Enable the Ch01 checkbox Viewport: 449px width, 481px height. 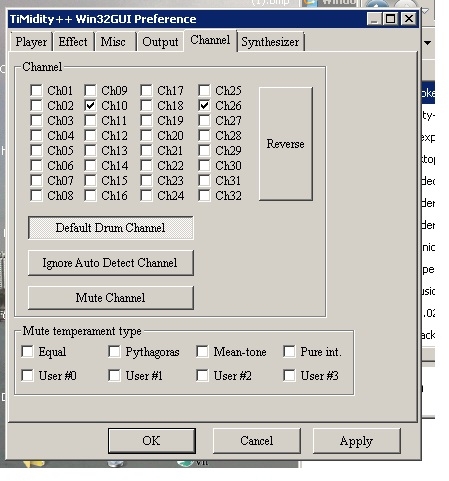pyautogui.click(x=36, y=90)
